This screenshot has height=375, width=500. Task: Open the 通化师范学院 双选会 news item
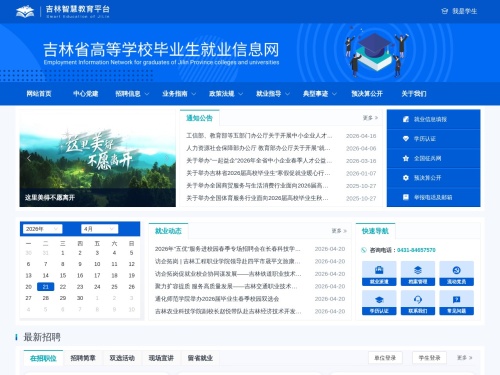[x=217, y=299]
